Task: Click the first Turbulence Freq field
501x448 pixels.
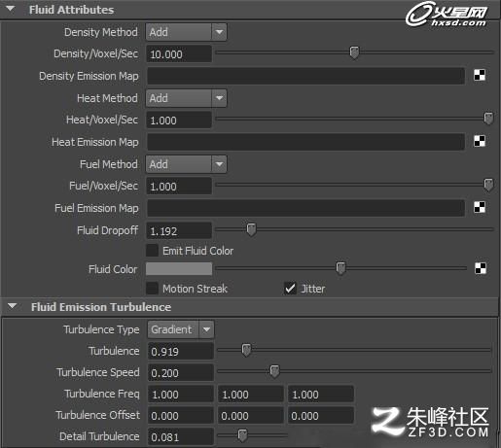Action: pos(181,395)
